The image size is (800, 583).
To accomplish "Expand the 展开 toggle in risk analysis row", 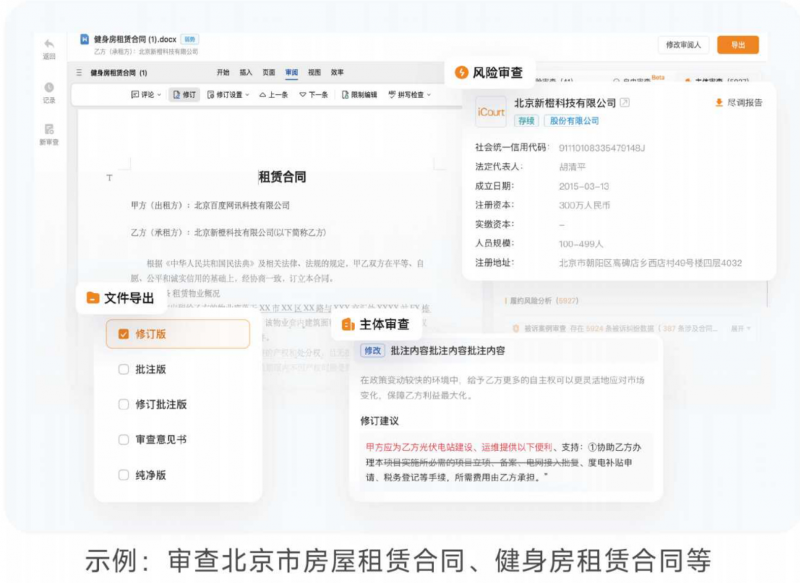I will coord(741,328).
